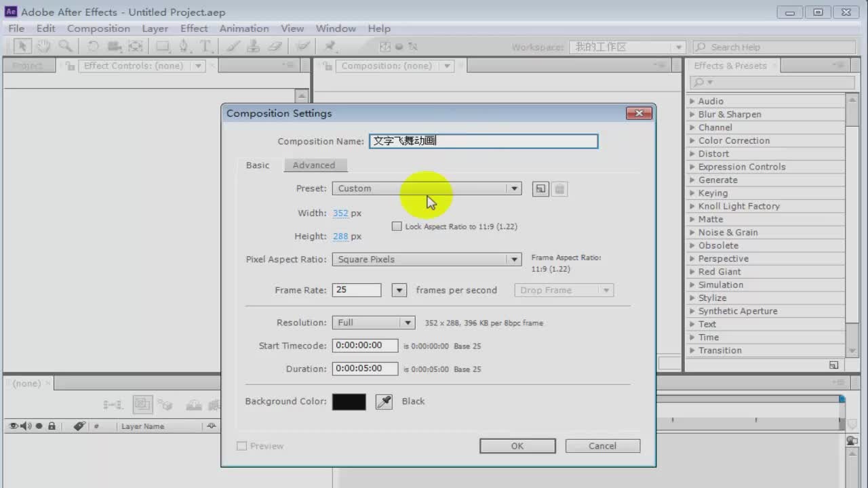Click the timeline mini-flowchart icon
This screenshot has width=868, height=488.
coord(113,405)
